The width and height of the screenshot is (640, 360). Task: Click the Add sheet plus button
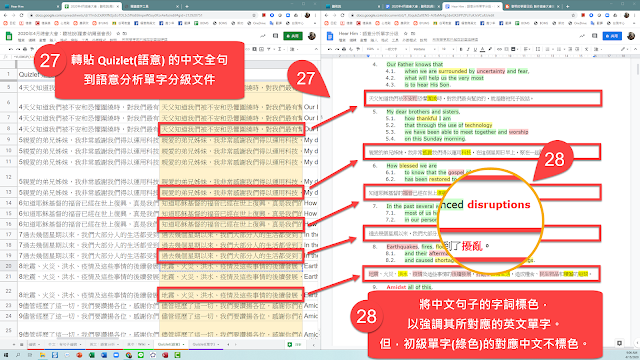14,344
